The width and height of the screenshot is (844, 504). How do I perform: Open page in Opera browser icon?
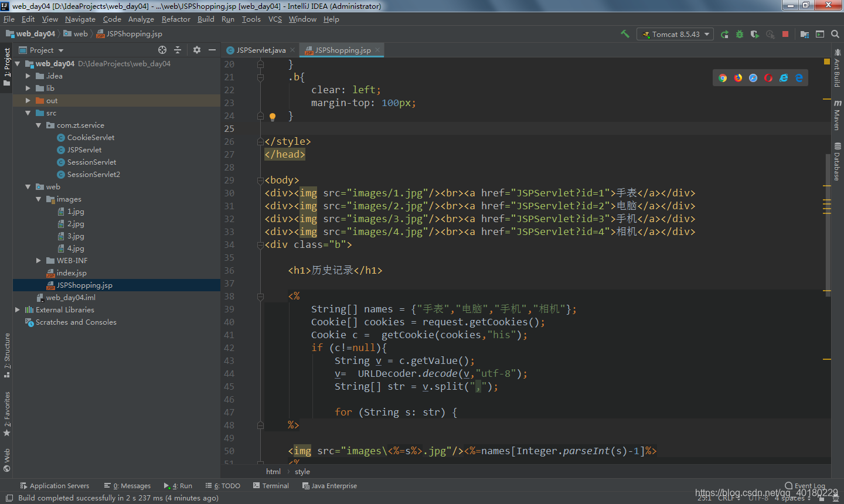768,78
